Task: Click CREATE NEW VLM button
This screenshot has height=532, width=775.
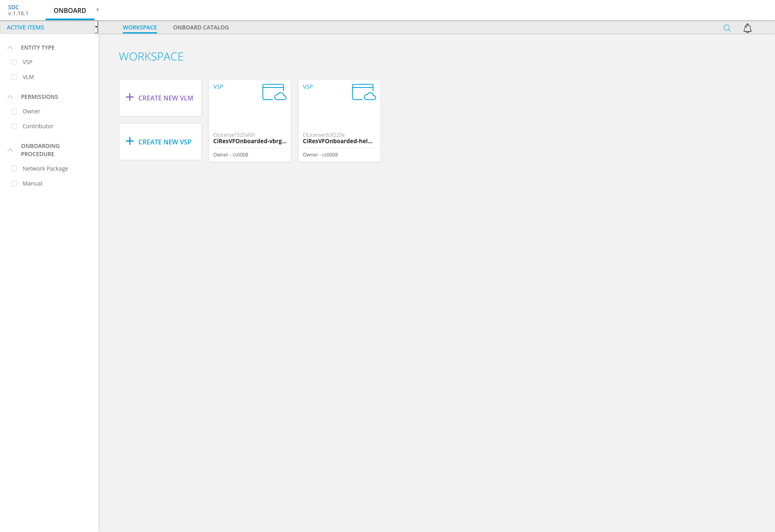Action: pos(165,98)
